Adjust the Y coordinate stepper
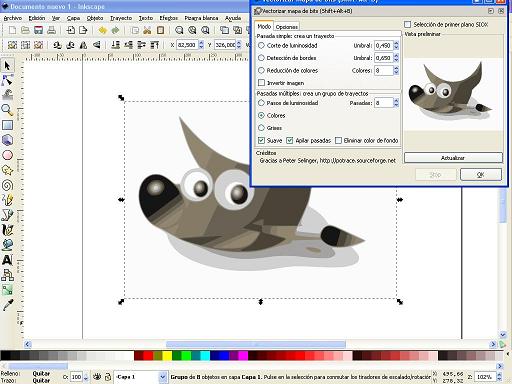 (239, 45)
